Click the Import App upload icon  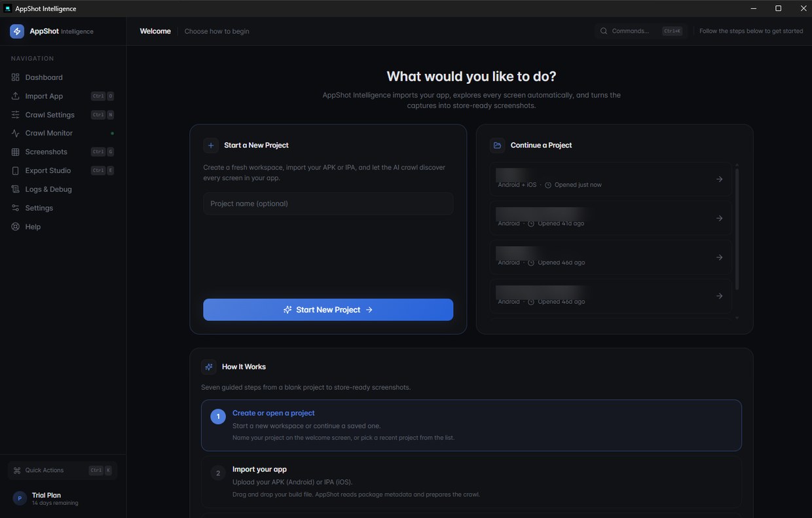(x=16, y=96)
